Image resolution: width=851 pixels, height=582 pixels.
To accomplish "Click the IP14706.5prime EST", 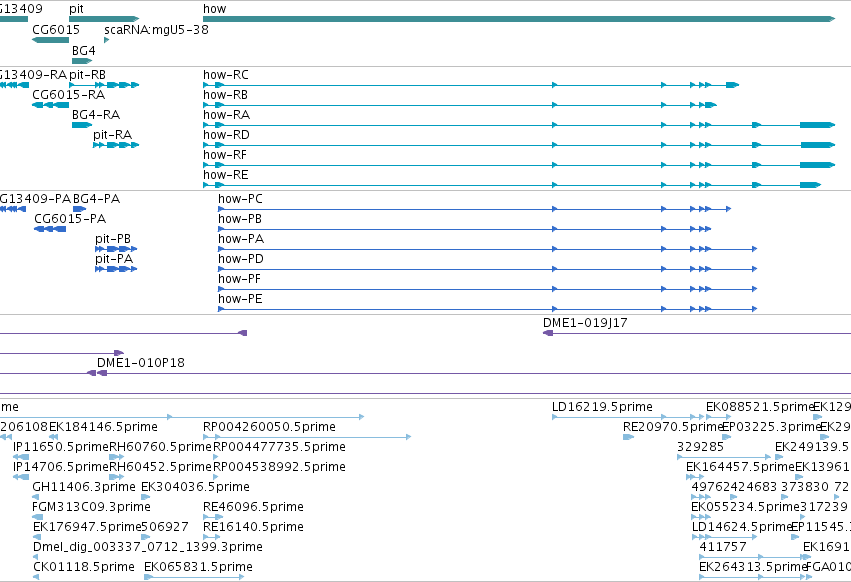I will tap(21, 477).
